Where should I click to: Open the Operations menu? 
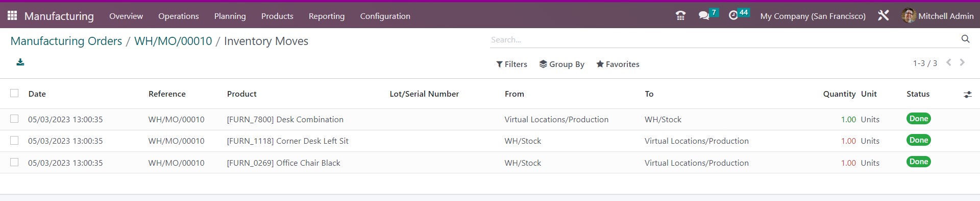point(179,16)
